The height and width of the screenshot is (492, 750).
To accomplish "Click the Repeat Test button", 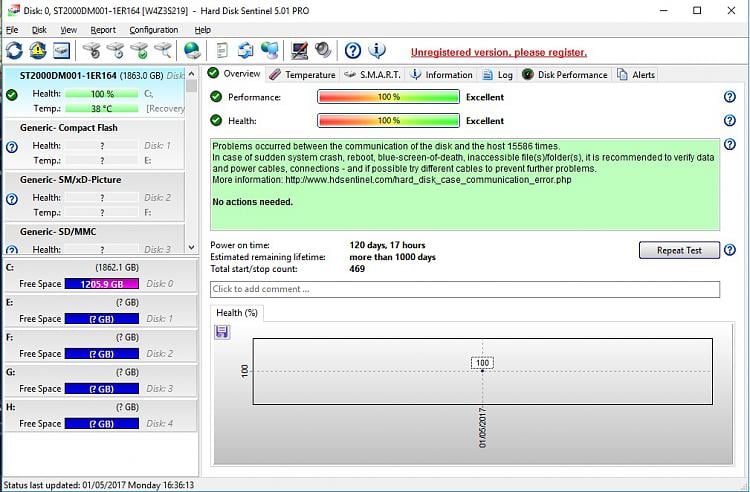I will pyautogui.click(x=679, y=250).
